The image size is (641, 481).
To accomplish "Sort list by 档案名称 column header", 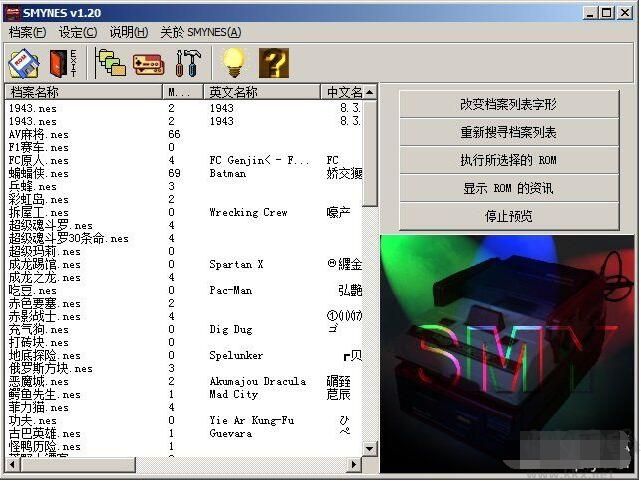I will pos(84,92).
